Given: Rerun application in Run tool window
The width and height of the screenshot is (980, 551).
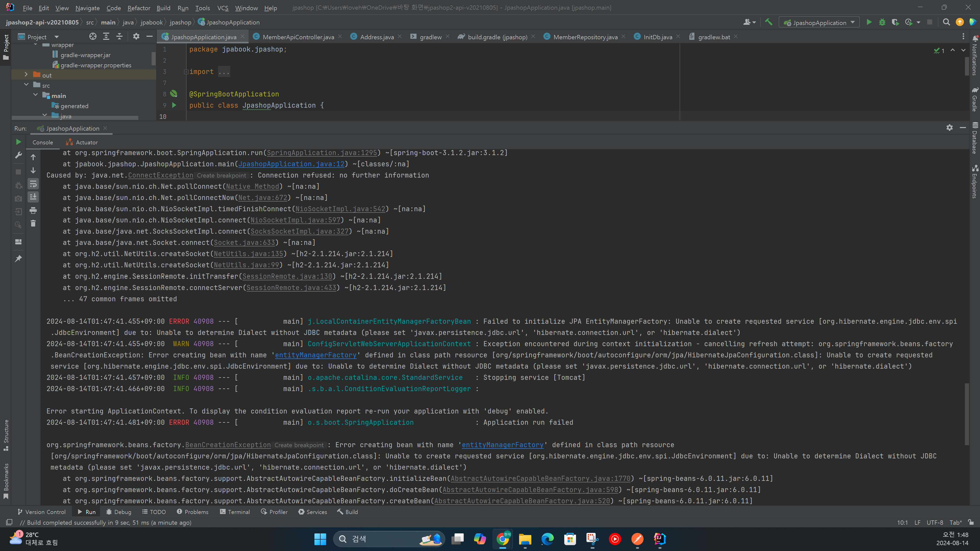Looking at the screenshot, I should click(x=18, y=142).
